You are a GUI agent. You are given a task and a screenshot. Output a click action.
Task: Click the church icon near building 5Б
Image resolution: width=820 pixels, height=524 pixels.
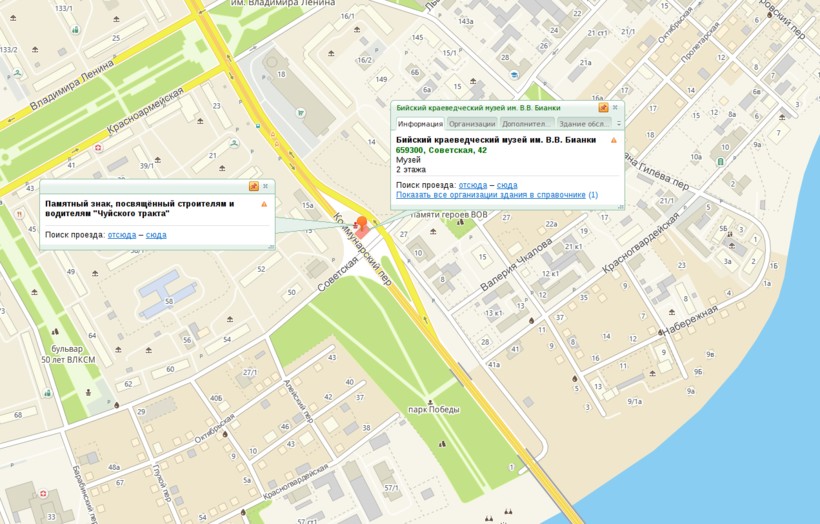click(x=730, y=234)
